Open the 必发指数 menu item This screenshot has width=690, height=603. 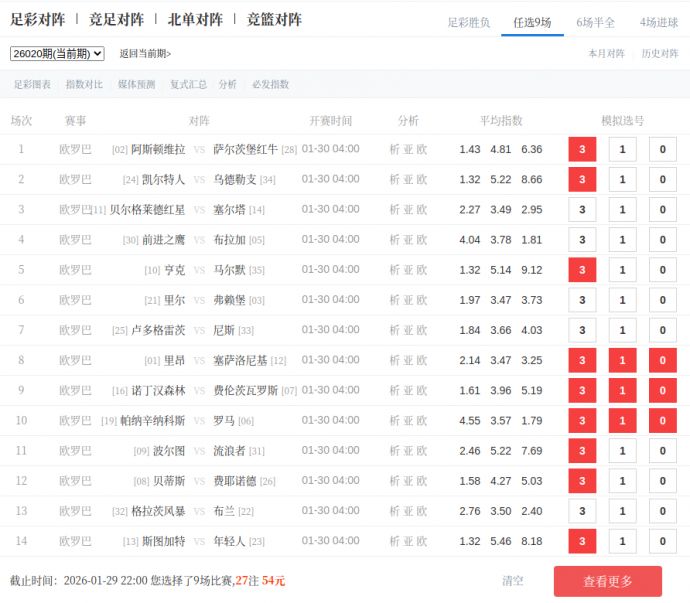[270, 85]
